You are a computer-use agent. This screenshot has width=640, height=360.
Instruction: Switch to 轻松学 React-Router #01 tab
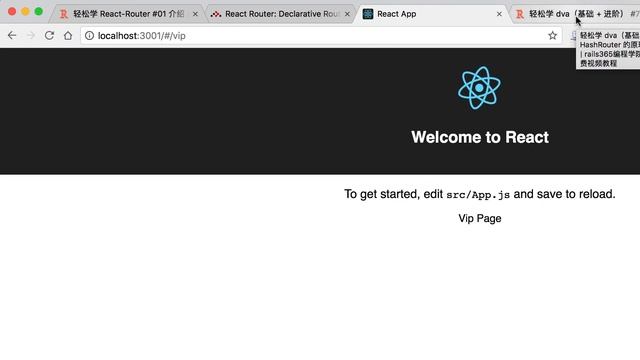click(128, 14)
